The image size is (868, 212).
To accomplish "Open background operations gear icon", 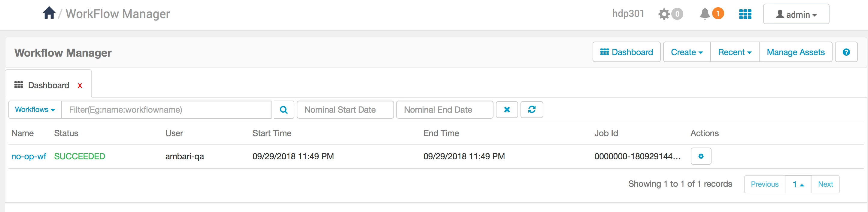I will point(664,14).
